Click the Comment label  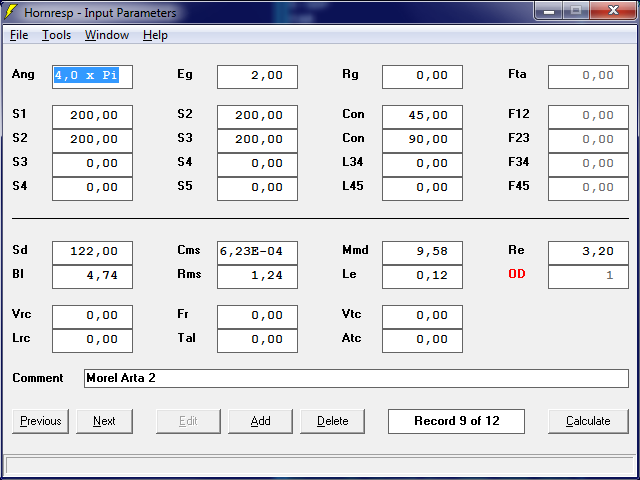(38, 378)
